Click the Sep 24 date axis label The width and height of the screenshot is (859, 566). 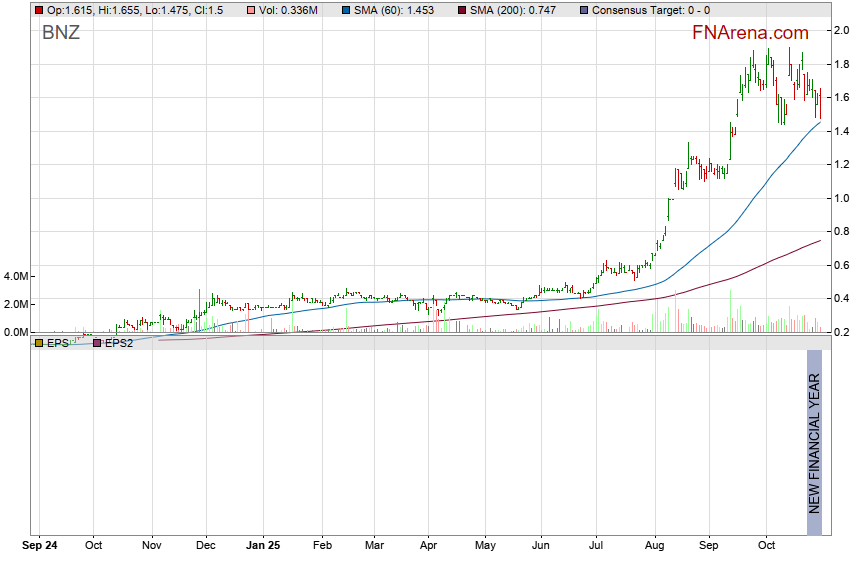[40, 547]
